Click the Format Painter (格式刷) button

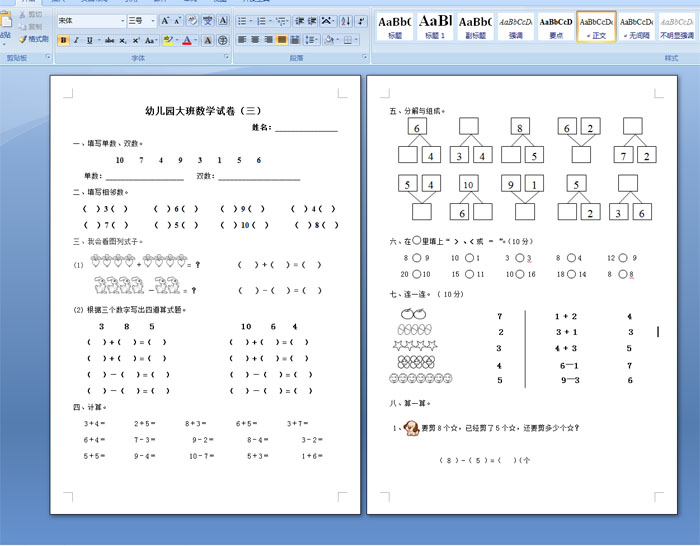click(x=34, y=39)
